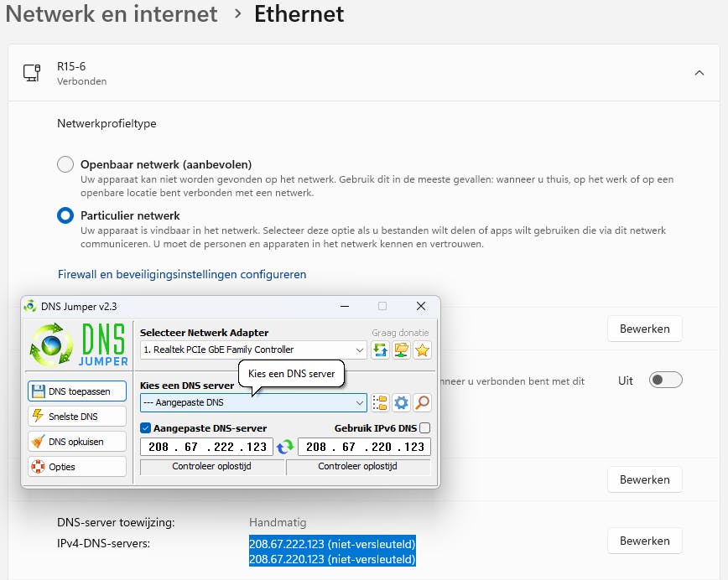Apply DNS with DNS toepassen button

[77, 391]
